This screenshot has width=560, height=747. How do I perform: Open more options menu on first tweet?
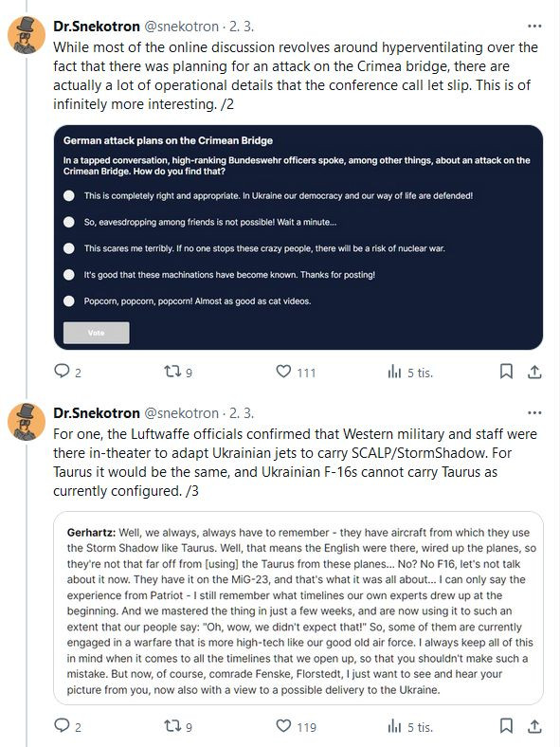(534, 27)
